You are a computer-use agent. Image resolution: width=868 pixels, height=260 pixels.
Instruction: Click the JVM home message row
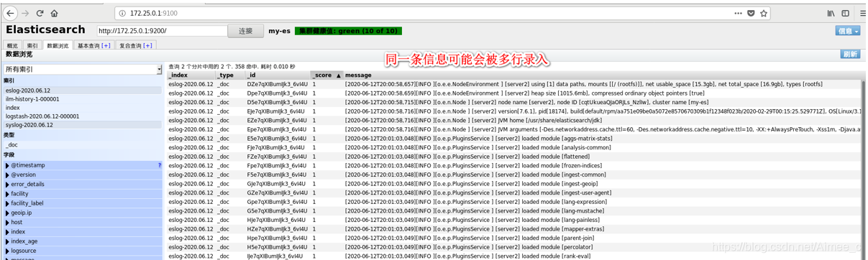pos(514,121)
